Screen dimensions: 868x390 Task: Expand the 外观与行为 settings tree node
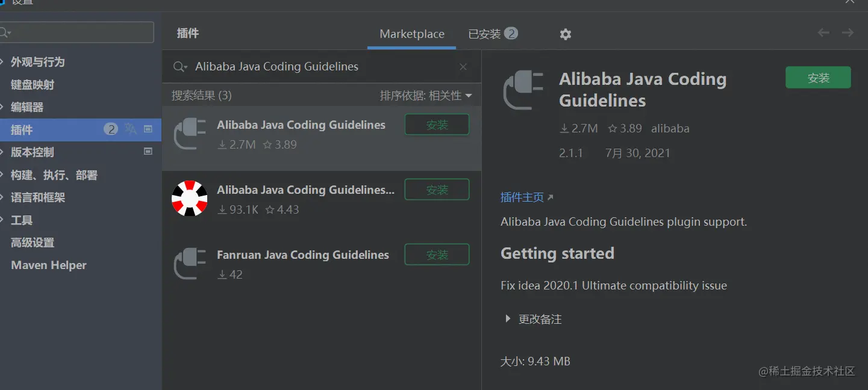(x=3, y=62)
